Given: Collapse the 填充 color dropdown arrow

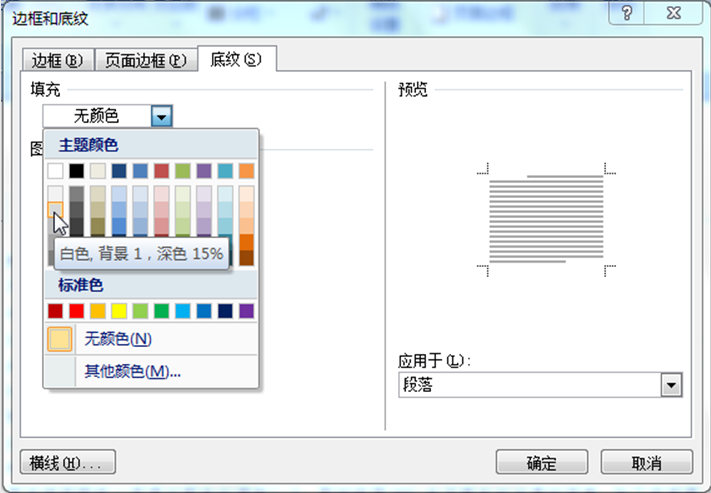Looking at the screenshot, I should coord(162,116).
